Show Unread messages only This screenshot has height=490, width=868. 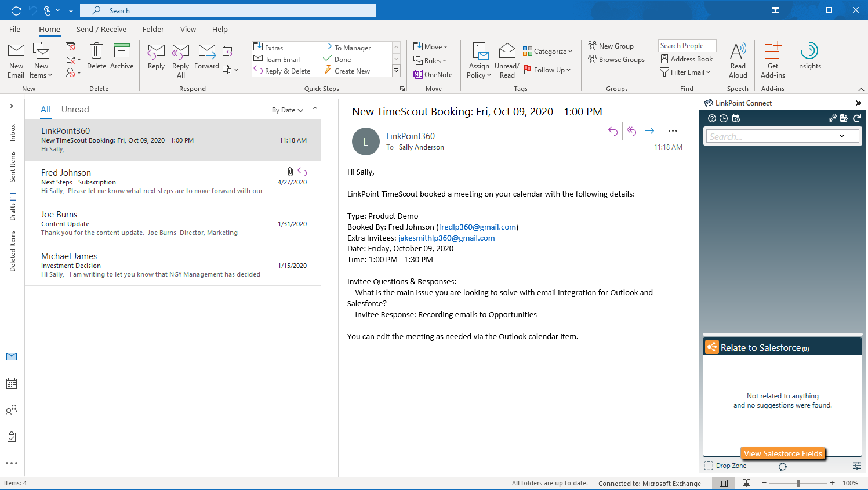75,110
